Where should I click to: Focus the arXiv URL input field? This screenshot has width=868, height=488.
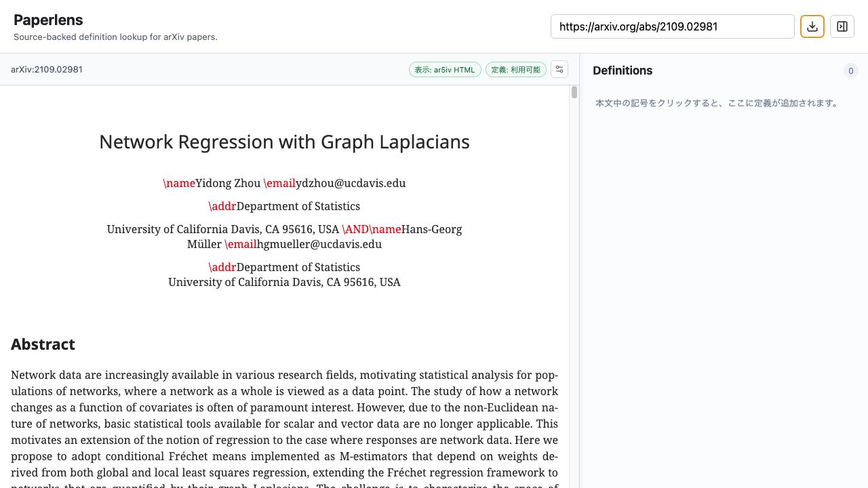click(x=673, y=26)
